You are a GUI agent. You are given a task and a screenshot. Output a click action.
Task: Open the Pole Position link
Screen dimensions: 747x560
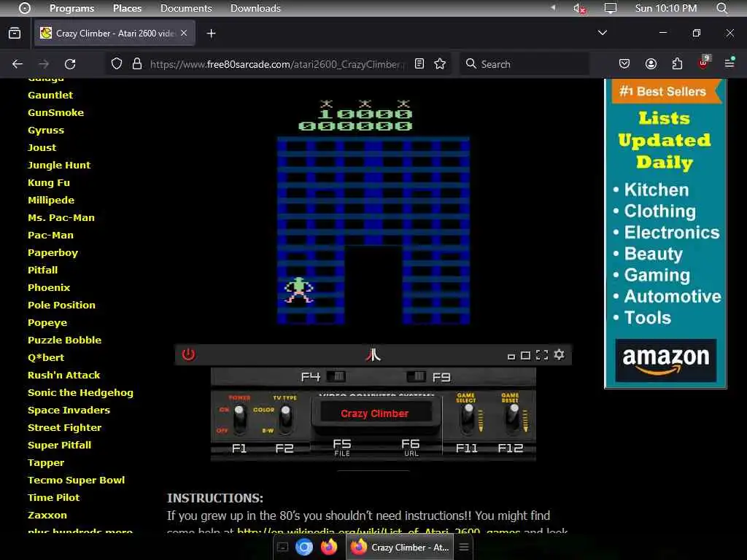pos(61,306)
